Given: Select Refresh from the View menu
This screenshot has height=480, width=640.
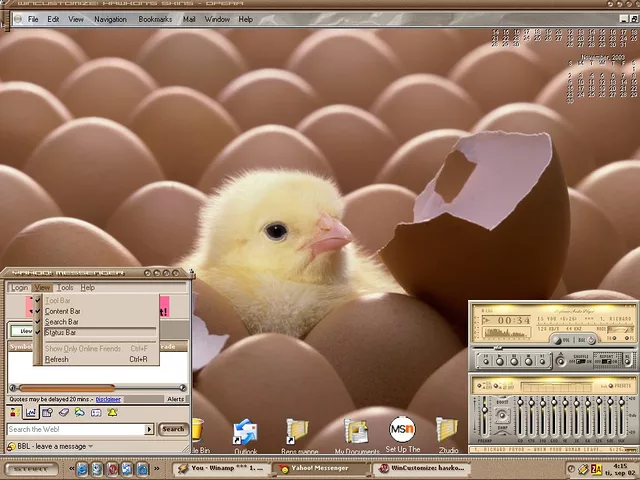Looking at the screenshot, I should pos(57,359).
